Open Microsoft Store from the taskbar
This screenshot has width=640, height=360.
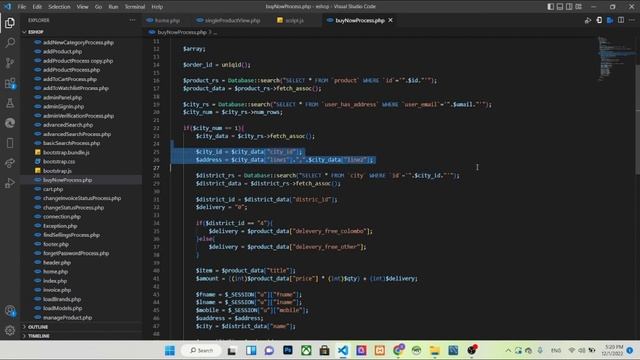tap(324, 350)
